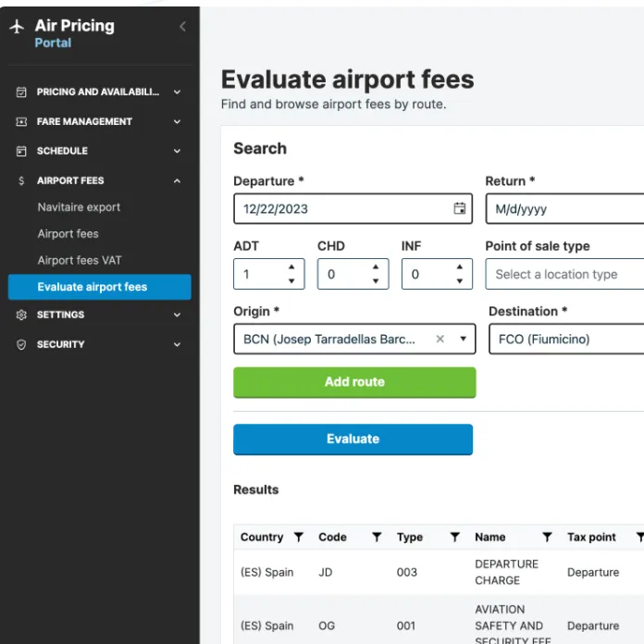Filter the Country column

299,537
